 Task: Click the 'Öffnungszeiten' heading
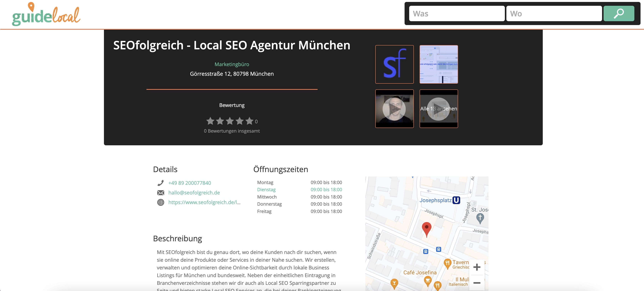point(280,169)
